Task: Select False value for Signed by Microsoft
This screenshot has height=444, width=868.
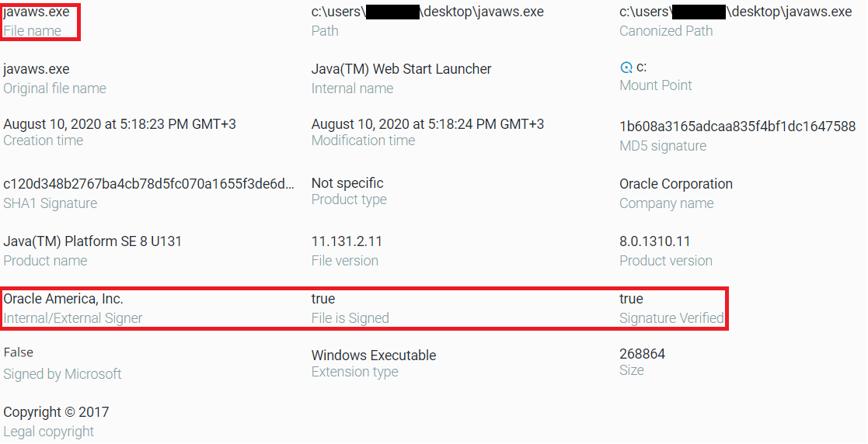Action: point(19,352)
